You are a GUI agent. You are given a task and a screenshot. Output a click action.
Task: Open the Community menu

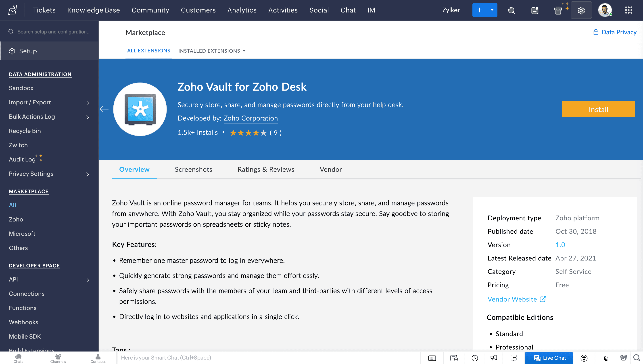pos(150,10)
